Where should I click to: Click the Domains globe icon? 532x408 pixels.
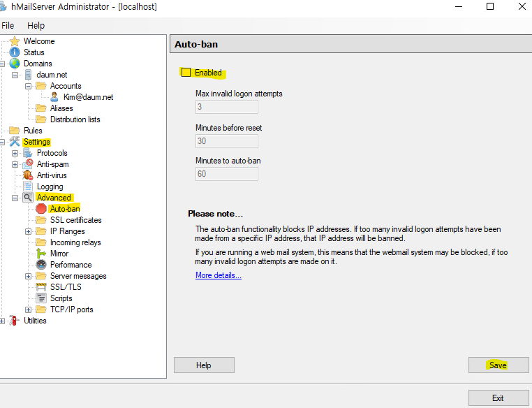[15, 64]
